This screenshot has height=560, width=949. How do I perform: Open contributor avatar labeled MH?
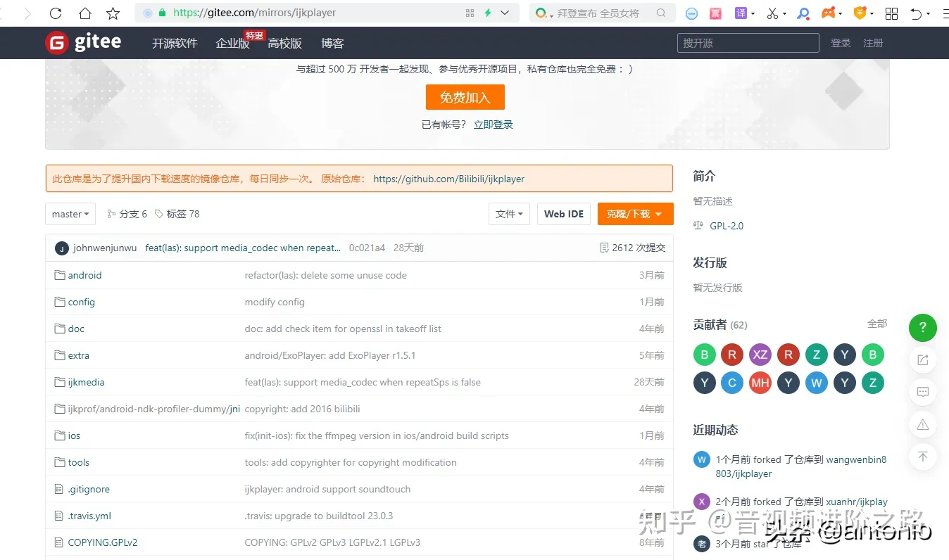760,383
